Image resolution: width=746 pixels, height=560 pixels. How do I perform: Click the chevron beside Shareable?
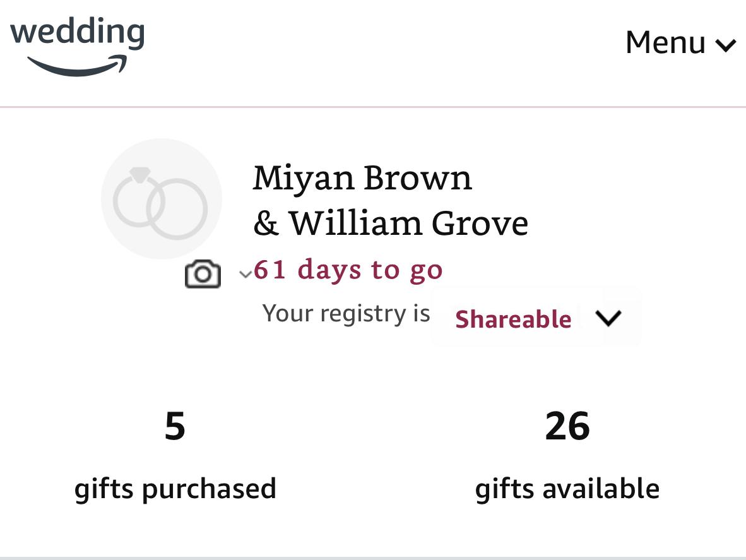click(608, 318)
